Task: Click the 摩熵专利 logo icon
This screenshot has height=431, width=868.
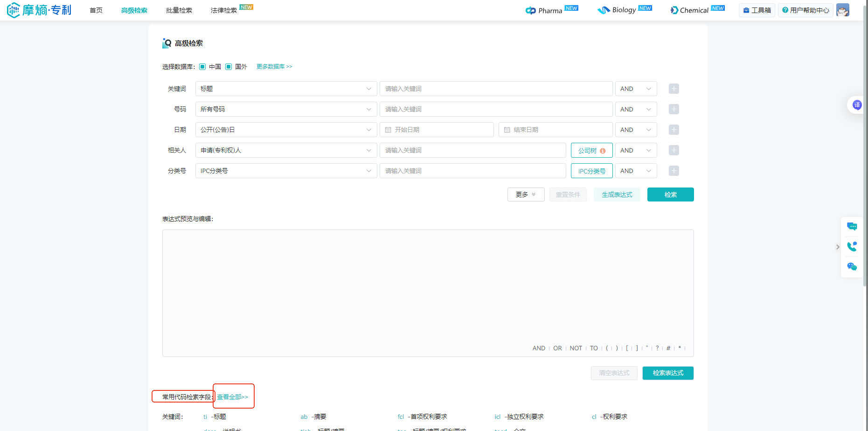Action: pyautogui.click(x=14, y=10)
